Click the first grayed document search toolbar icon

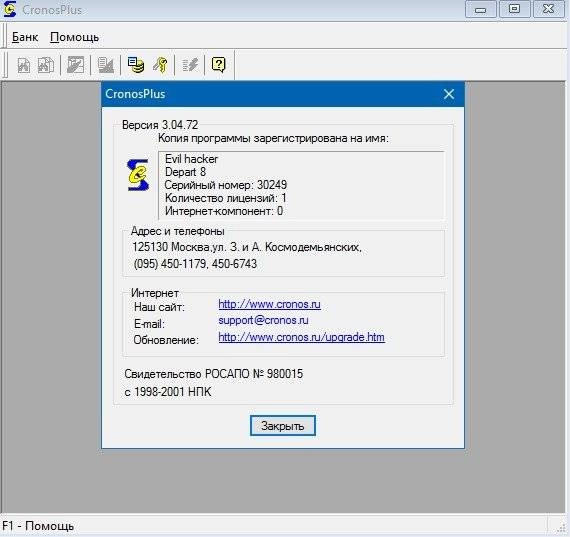click(x=24, y=65)
